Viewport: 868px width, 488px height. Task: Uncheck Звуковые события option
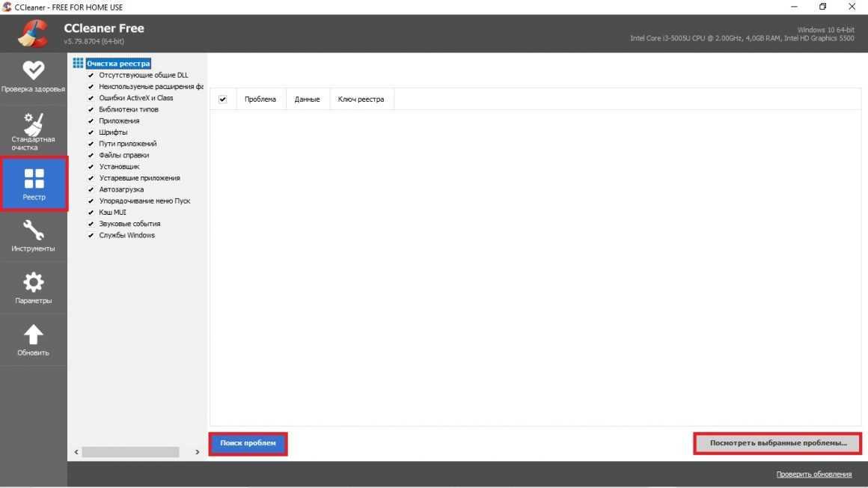91,224
